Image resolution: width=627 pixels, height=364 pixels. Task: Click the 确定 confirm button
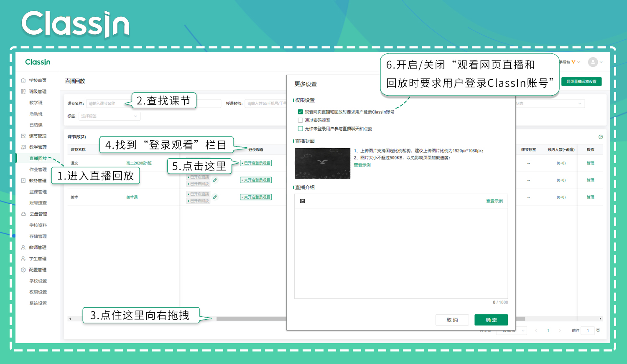click(x=491, y=320)
